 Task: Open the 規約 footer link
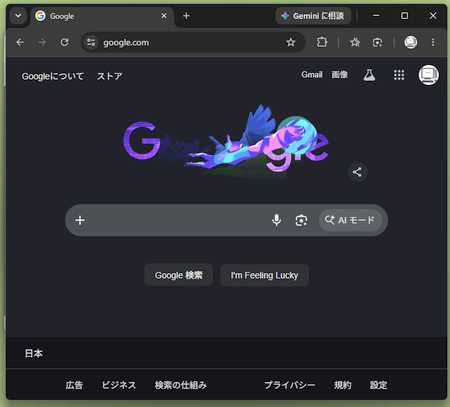click(x=343, y=385)
